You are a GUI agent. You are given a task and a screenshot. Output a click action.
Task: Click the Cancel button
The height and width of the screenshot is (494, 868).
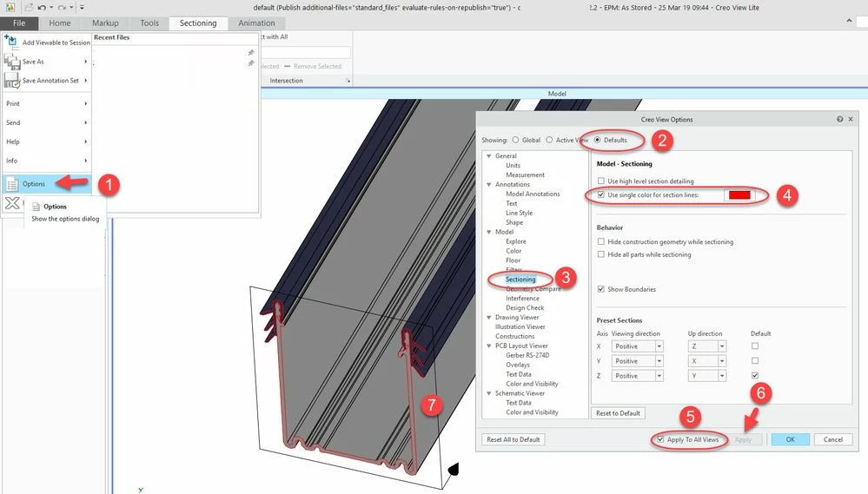(832, 439)
